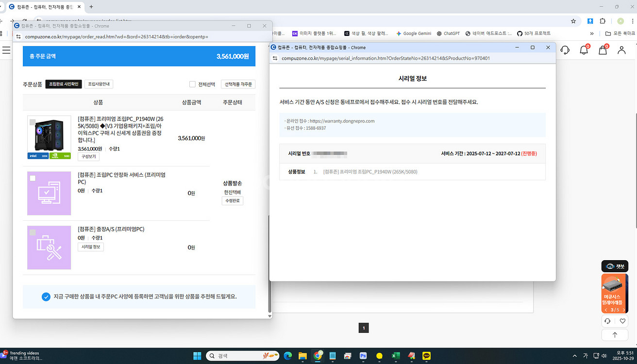This screenshot has width=637, height=364.
Task: Check the 프리미엄 조립PC_P1940W product checkbox
Action: click(33, 122)
